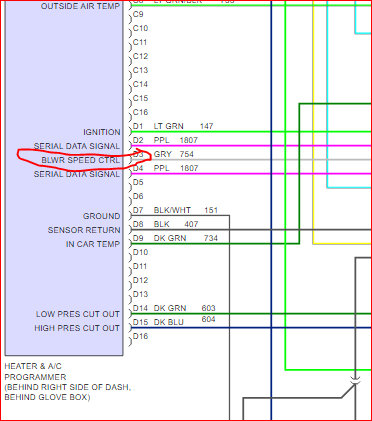Click circuit number 734

click(x=211, y=238)
